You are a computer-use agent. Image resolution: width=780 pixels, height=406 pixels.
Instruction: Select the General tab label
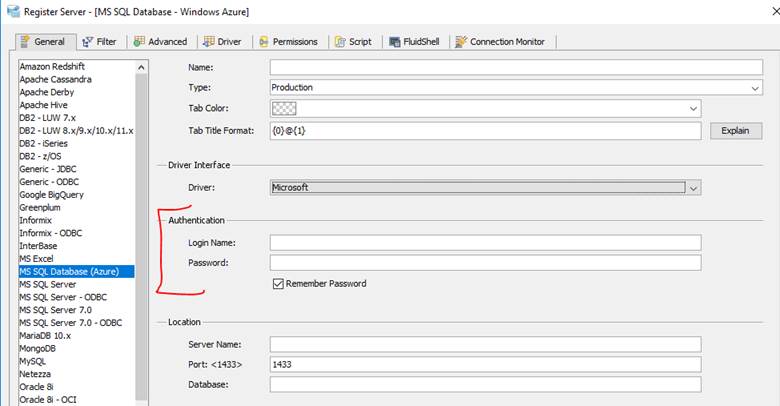click(x=50, y=42)
